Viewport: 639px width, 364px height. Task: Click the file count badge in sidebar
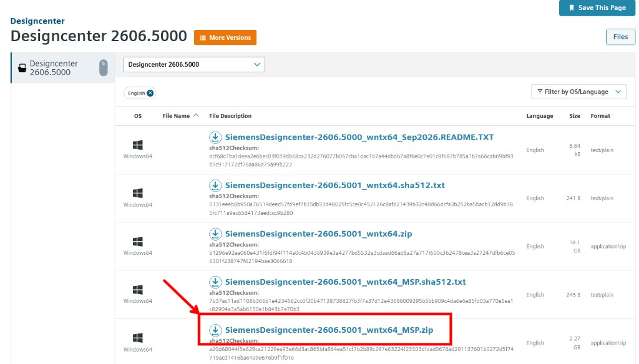click(104, 67)
